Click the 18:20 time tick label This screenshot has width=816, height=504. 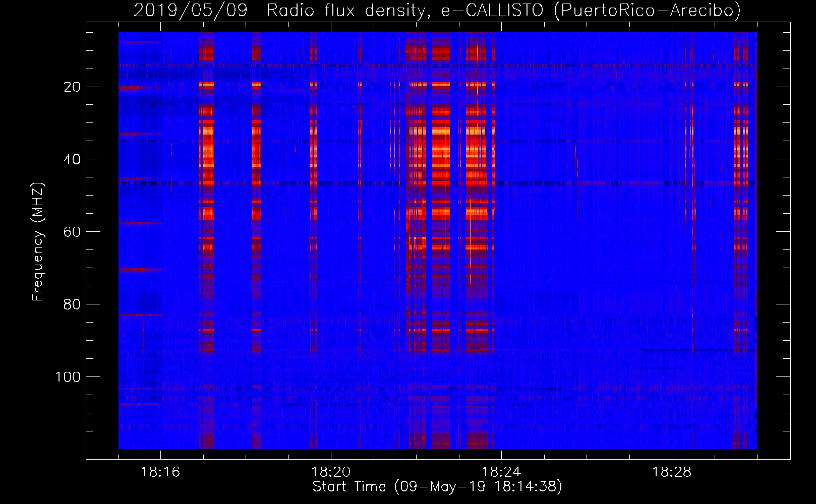pos(331,472)
